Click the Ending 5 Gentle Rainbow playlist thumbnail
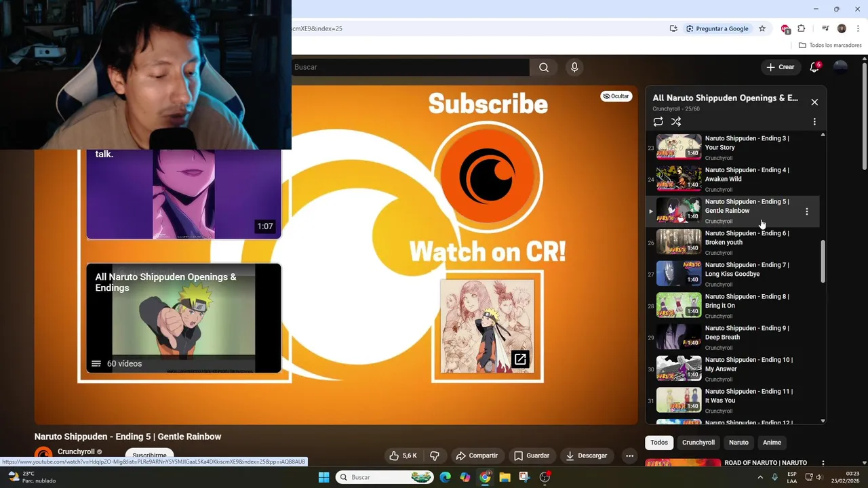868x488 pixels. click(x=679, y=210)
